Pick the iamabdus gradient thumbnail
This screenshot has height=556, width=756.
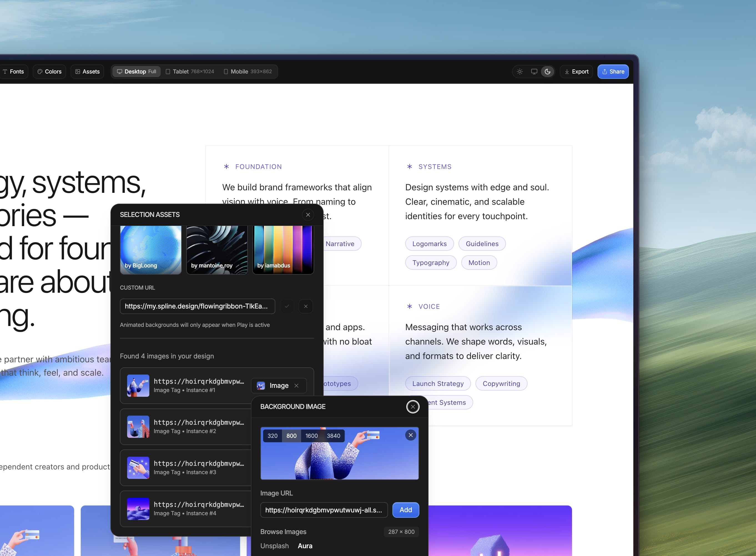click(x=283, y=250)
